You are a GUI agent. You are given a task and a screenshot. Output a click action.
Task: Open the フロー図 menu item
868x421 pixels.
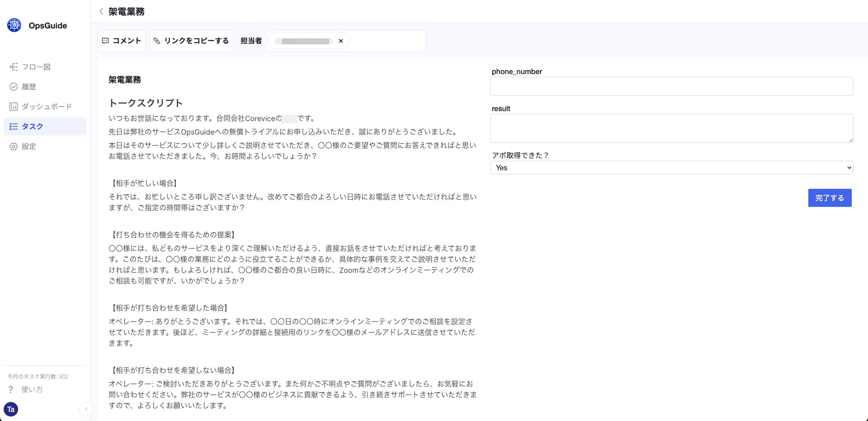(45, 67)
